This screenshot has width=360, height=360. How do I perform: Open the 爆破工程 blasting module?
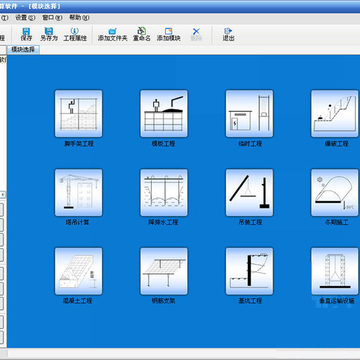(x=335, y=113)
